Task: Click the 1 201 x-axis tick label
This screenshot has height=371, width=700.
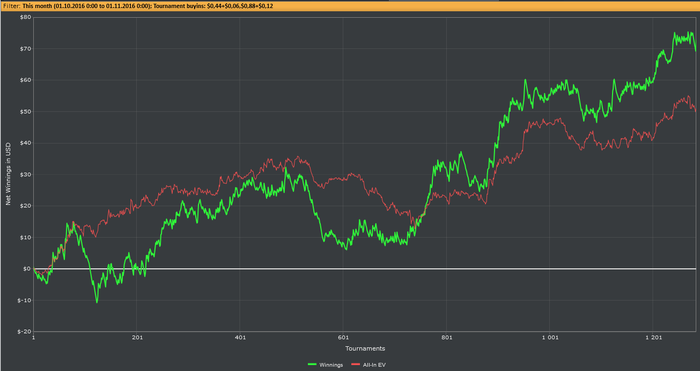Action: click(x=653, y=338)
